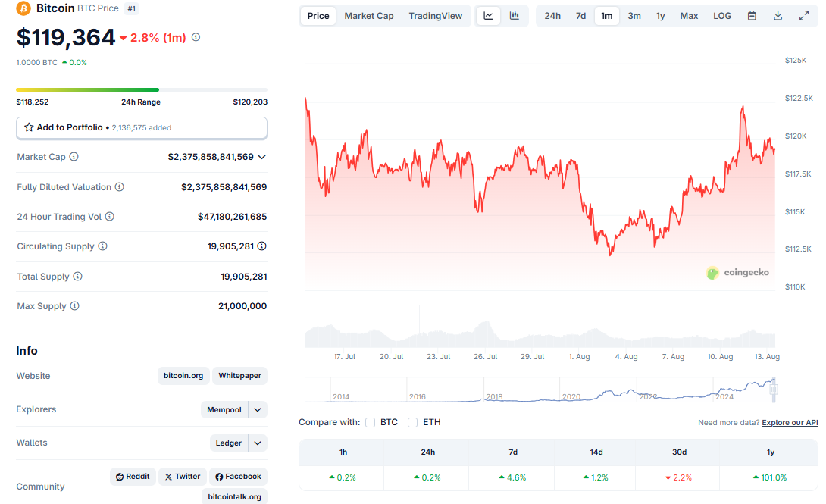Viewport: 826px width, 504px height.
Task: Expand the Wallets dropdown arrow
Action: point(258,443)
